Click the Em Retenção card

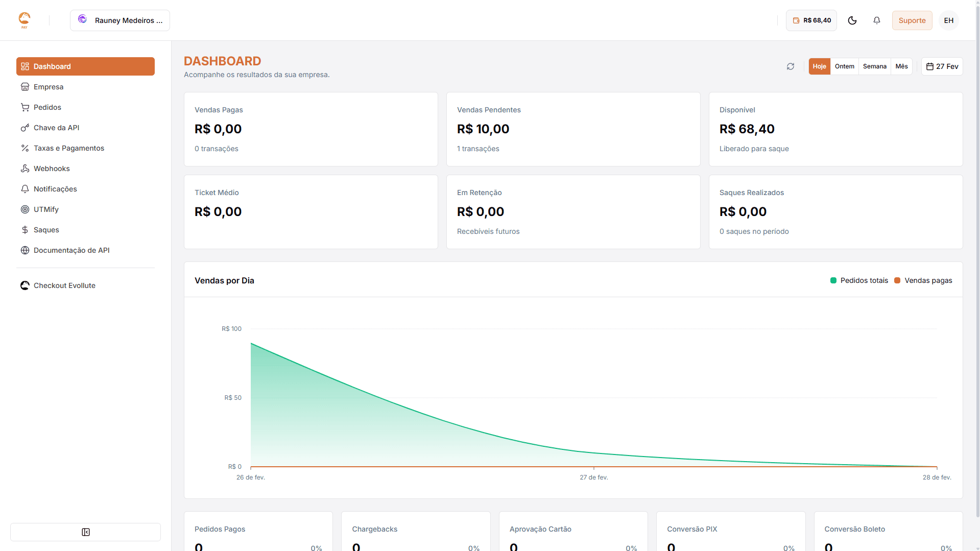point(573,212)
